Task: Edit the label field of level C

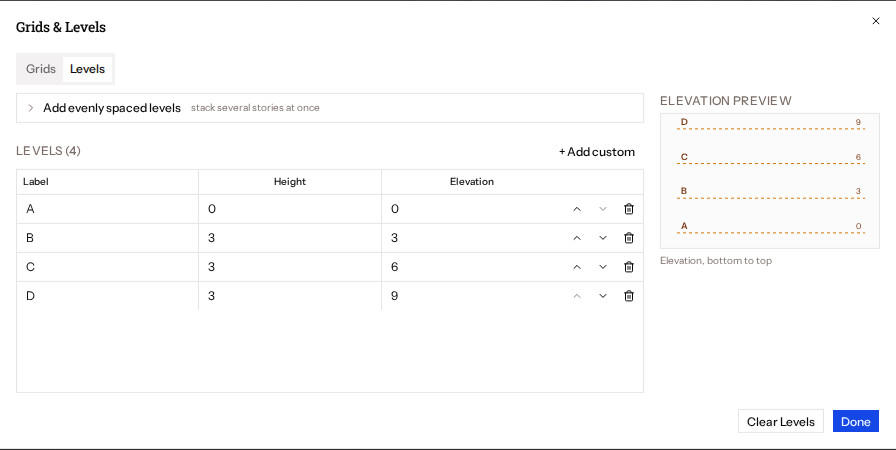Action: click(107, 267)
